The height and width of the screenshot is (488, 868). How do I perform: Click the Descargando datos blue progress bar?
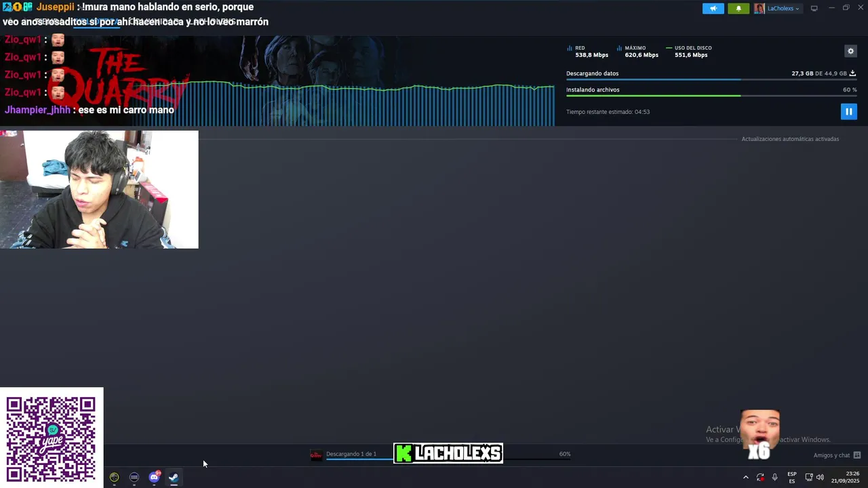(x=711, y=79)
